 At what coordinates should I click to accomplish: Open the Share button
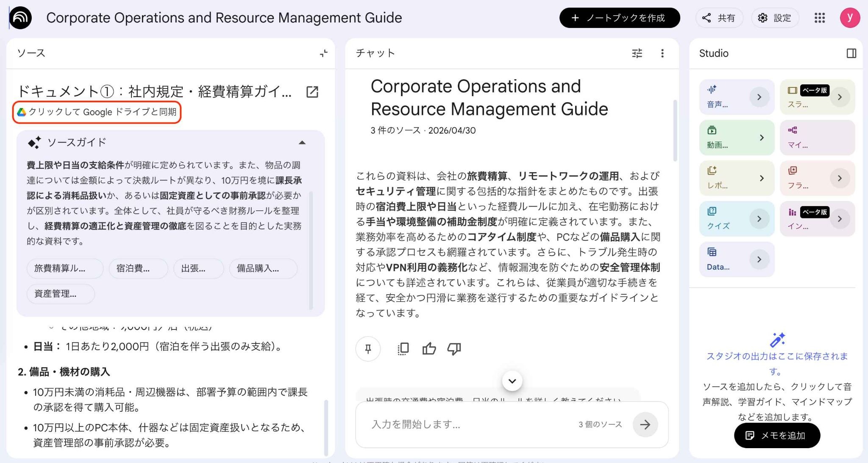tap(719, 18)
